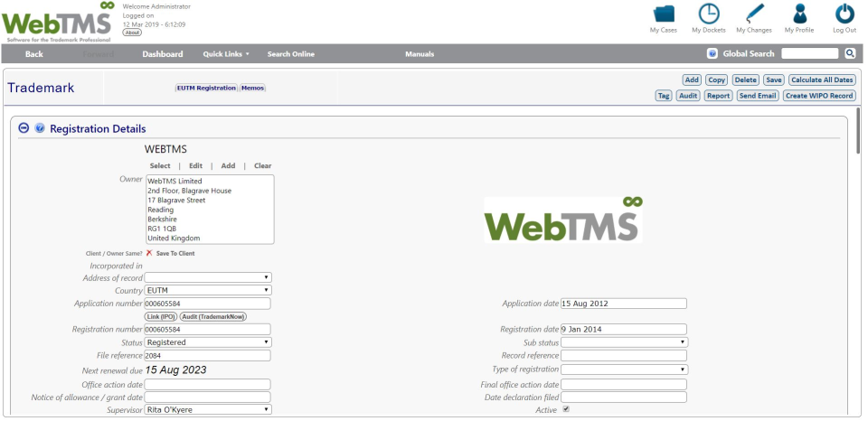Image resolution: width=868 pixels, height=421 pixels.
Task: Open My Profile person icon
Action: pyautogui.click(x=799, y=14)
